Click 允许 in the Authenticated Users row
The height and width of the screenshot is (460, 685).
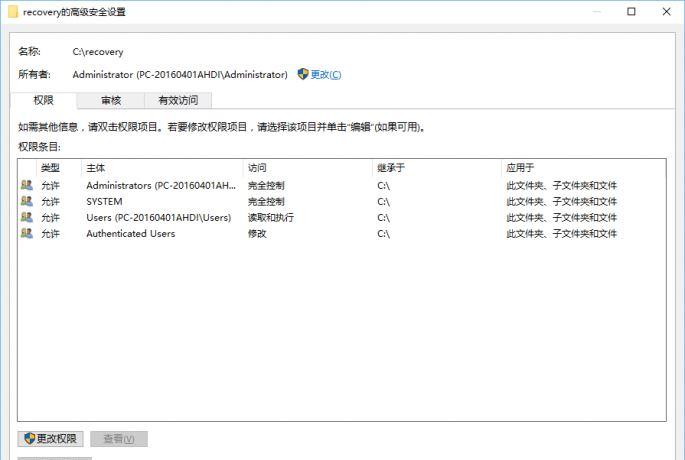(50, 233)
